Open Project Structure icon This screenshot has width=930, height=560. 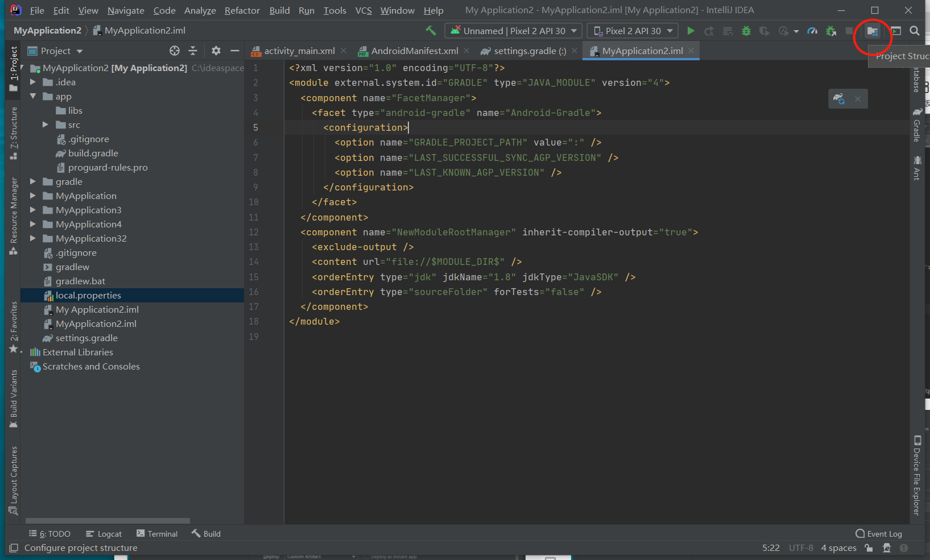click(873, 31)
